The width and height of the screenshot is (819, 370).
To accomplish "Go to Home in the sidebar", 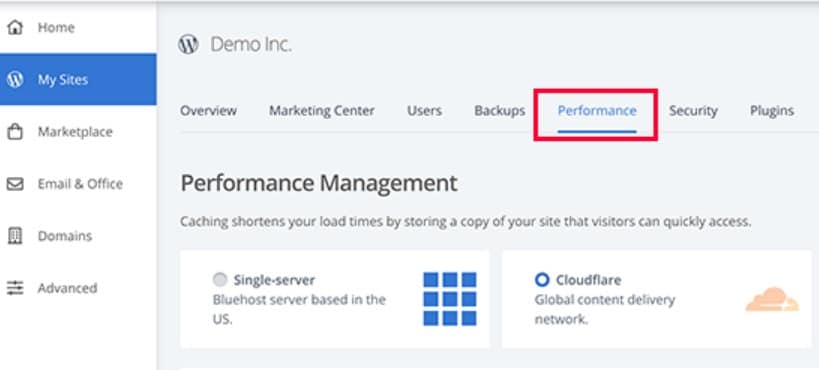I will tap(78, 27).
